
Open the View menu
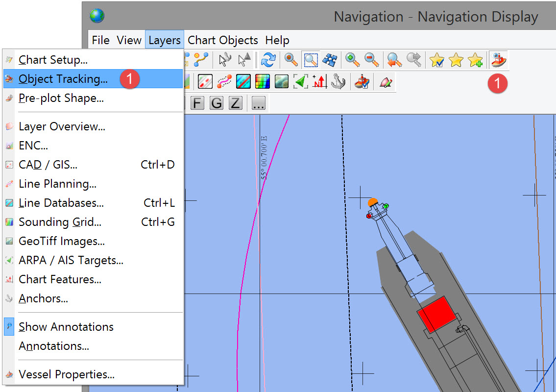(x=129, y=40)
